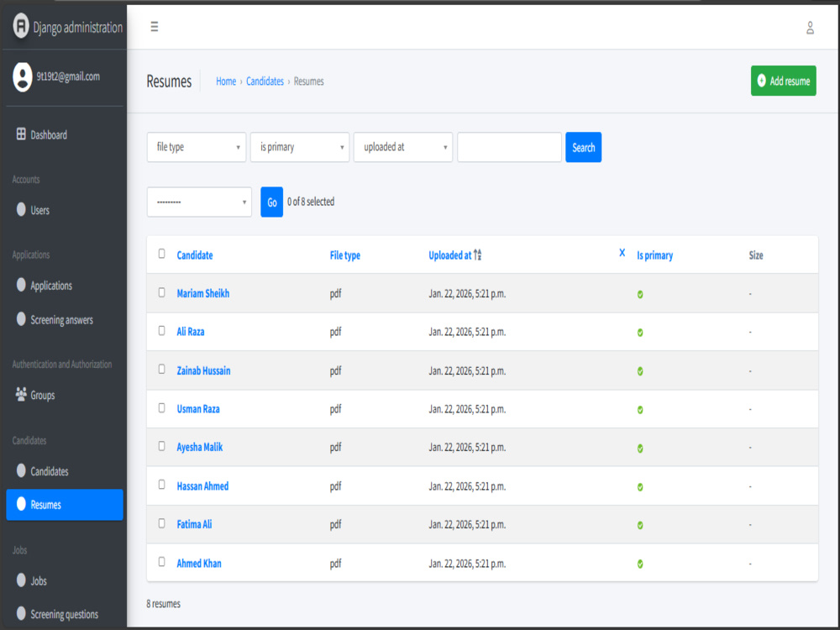Click the Dashboard grid icon in sidebar
The height and width of the screenshot is (630, 840).
(21, 134)
